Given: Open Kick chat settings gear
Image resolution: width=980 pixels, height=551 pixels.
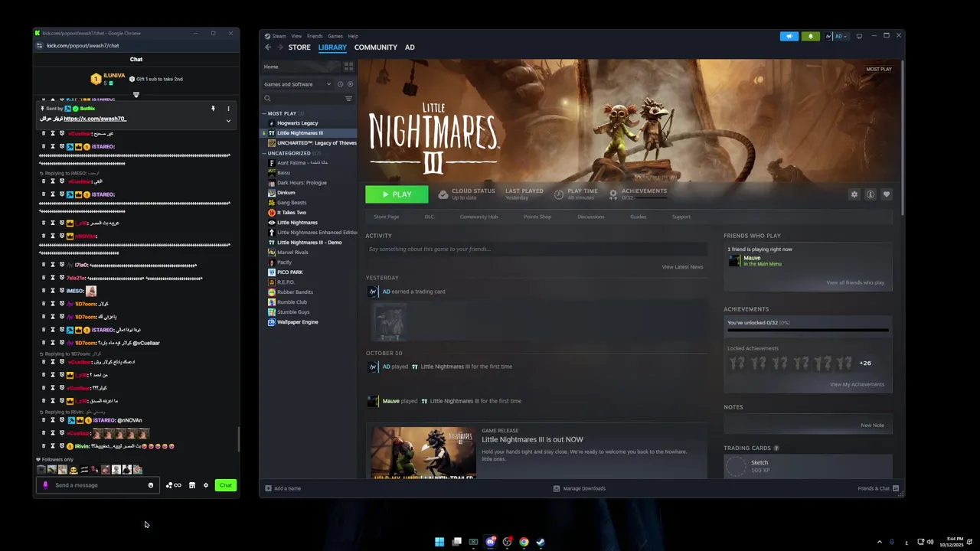Looking at the screenshot, I should click(x=205, y=485).
